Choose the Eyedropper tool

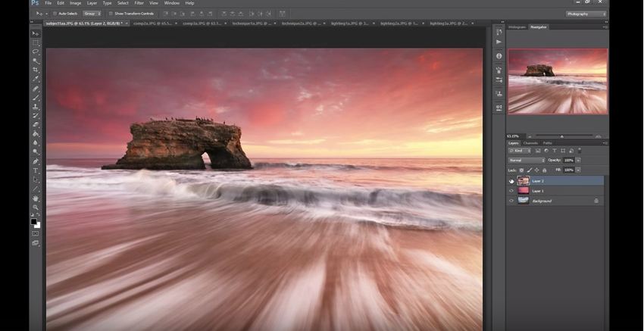[36, 79]
